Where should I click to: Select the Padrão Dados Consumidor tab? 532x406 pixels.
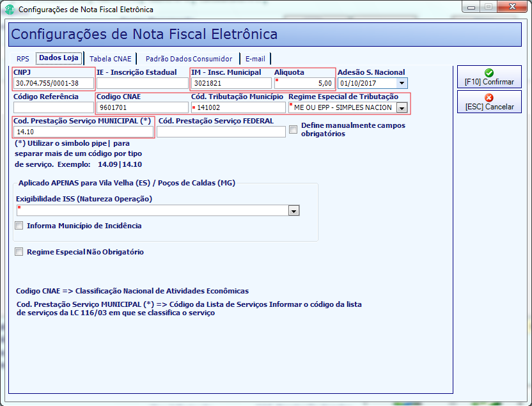pyautogui.click(x=189, y=59)
